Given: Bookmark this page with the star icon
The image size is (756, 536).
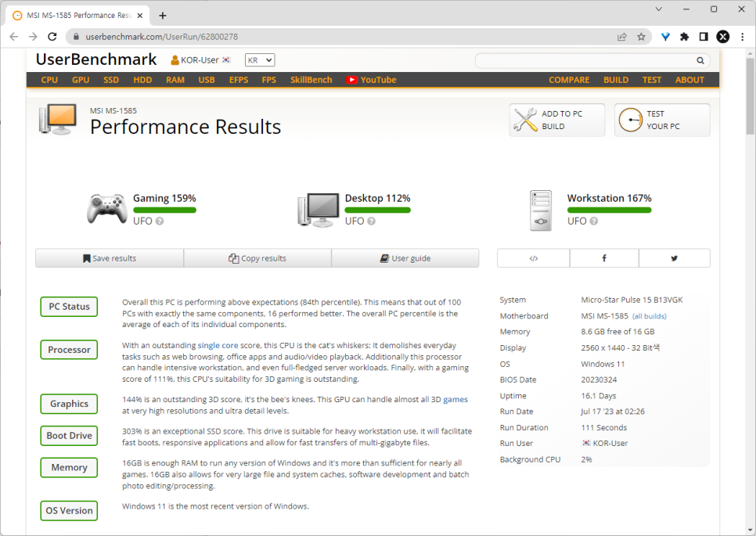Looking at the screenshot, I should [x=641, y=37].
